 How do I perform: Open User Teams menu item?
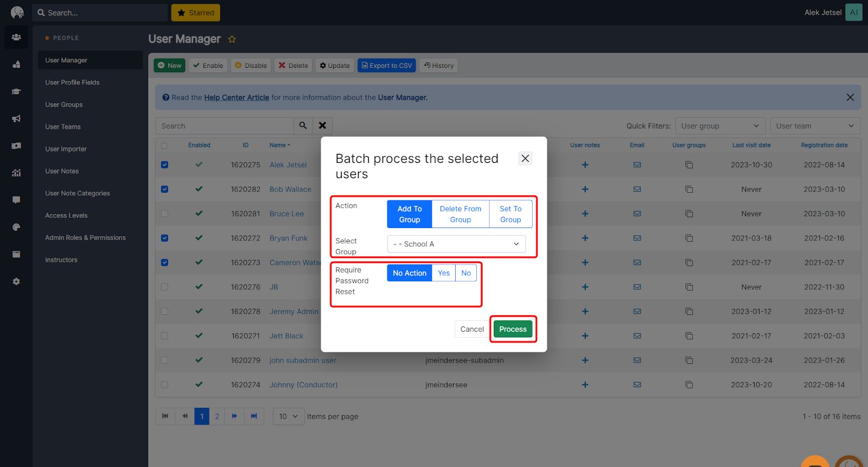(x=63, y=127)
